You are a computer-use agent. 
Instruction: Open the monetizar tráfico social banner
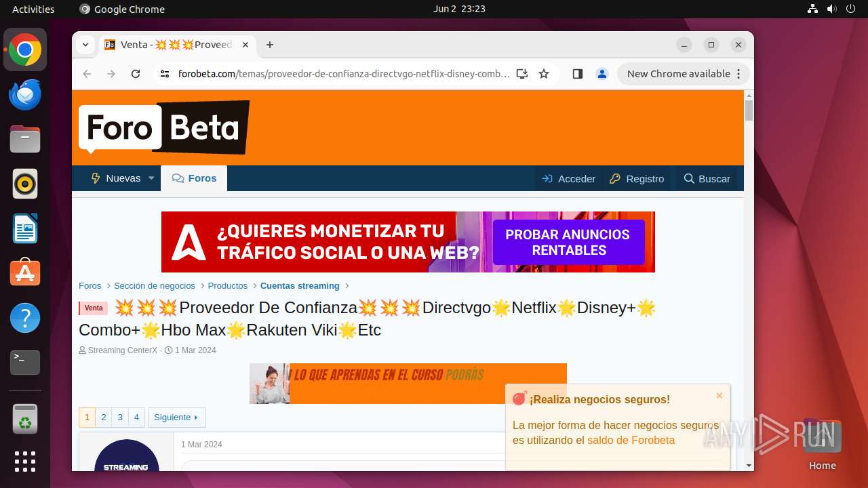(x=408, y=242)
